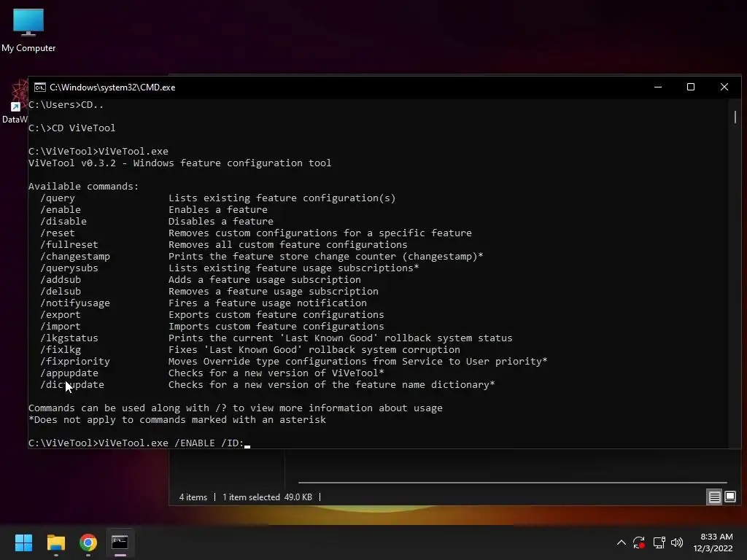Open the volume speaker tray icon
Image resolution: width=747 pixels, height=560 pixels.
point(677,542)
